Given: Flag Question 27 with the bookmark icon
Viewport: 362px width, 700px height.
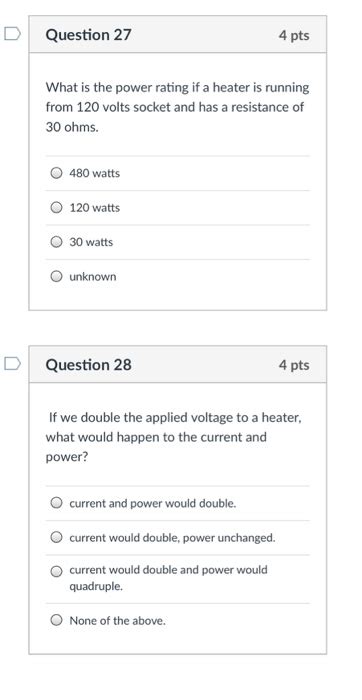Looking at the screenshot, I should click(x=12, y=34).
